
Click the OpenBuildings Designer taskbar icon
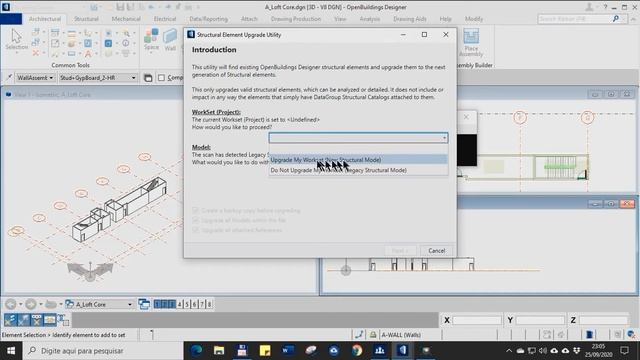[x=403, y=351]
